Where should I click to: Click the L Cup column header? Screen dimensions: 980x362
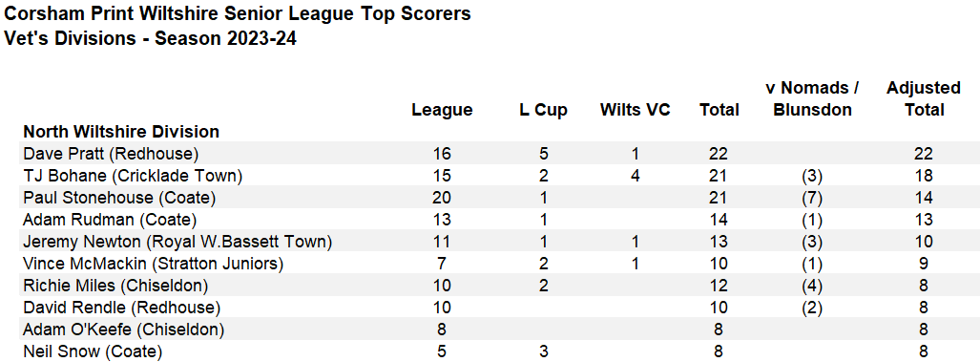click(x=543, y=110)
